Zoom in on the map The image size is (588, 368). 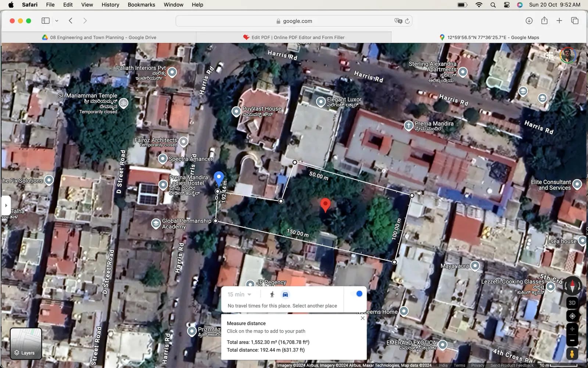pyautogui.click(x=572, y=329)
